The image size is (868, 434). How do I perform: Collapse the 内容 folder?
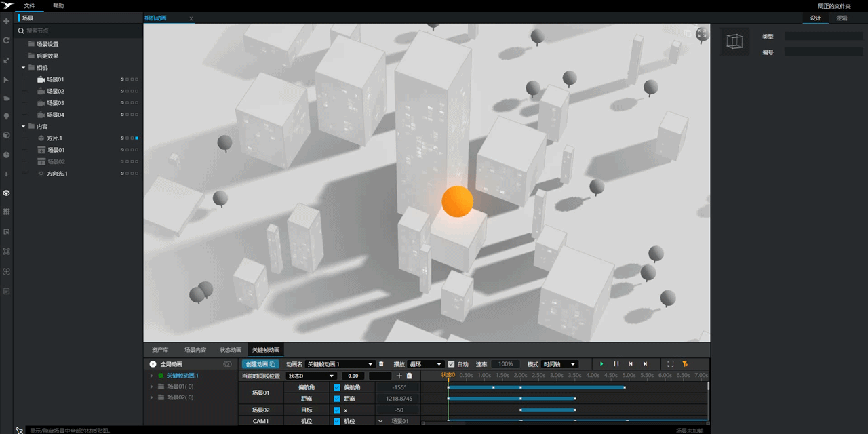(23, 126)
